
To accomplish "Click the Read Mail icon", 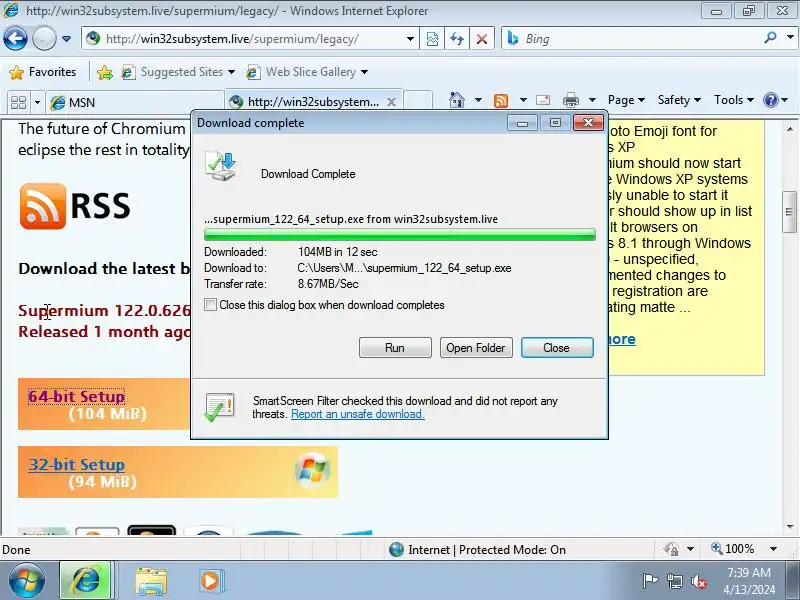I will [543, 100].
